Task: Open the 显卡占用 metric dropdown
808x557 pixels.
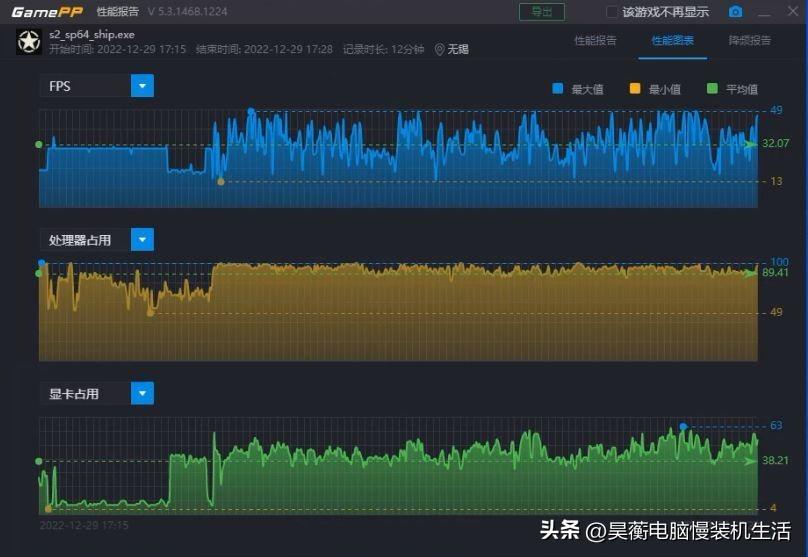Action: coord(142,393)
